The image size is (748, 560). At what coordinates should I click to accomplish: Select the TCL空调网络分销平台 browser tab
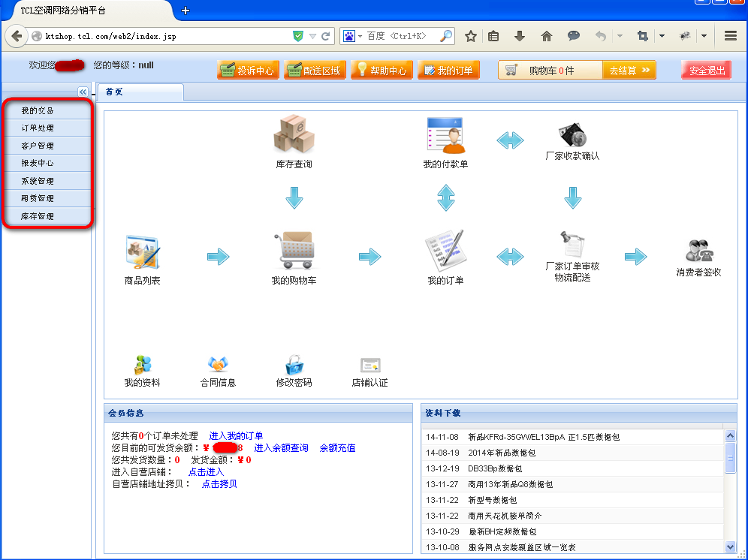(91, 11)
